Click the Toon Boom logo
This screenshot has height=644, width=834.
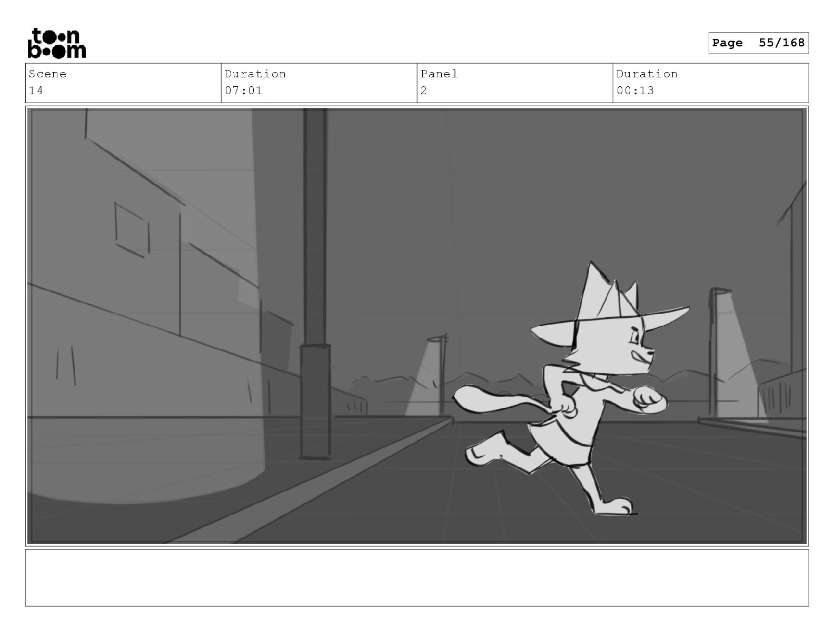tap(56, 43)
